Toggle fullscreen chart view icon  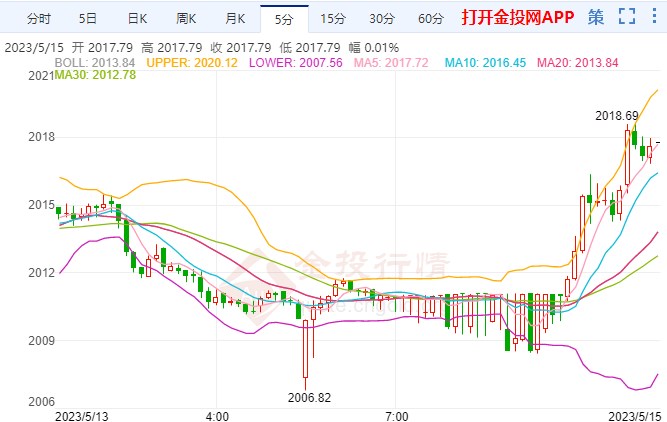[627, 17]
